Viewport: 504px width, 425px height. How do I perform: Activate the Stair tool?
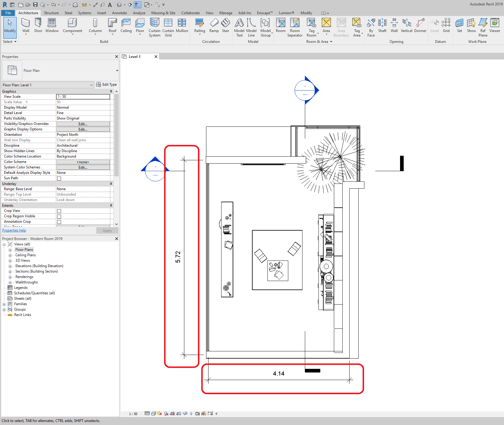(x=225, y=26)
